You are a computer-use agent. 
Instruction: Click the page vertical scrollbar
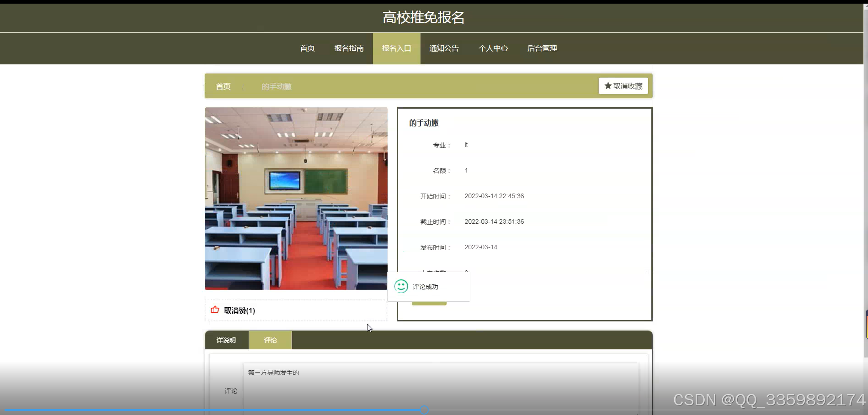click(865, 183)
